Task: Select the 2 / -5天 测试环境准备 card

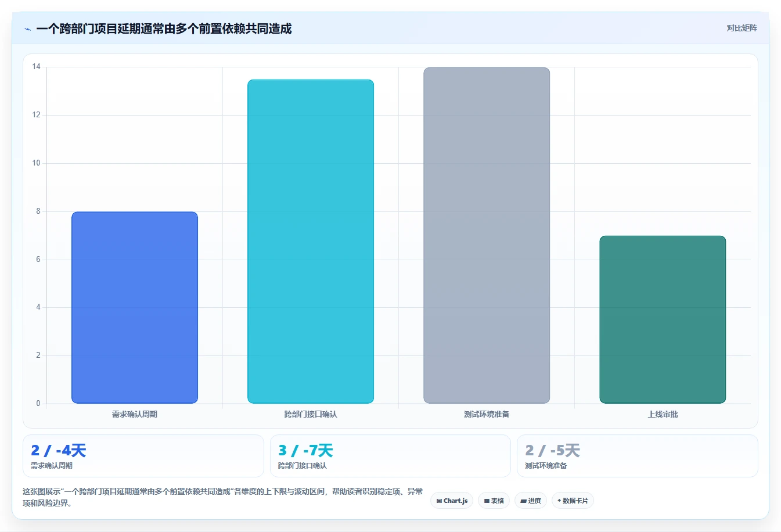Action: [637, 456]
